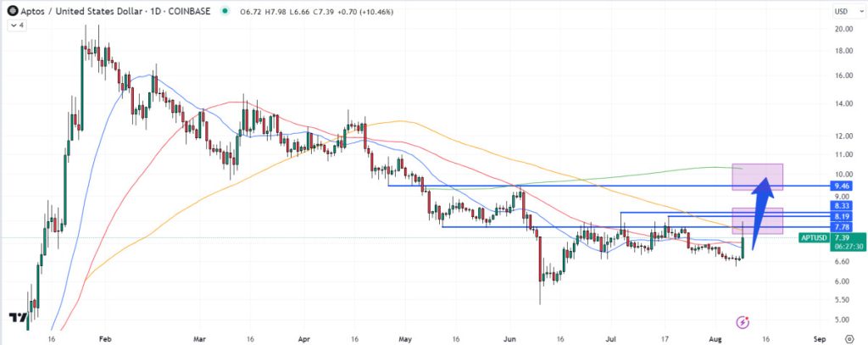This screenshot has height=345, width=868.
Task: Select the 9.46 price level label
Action: click(x=842, y=185)
